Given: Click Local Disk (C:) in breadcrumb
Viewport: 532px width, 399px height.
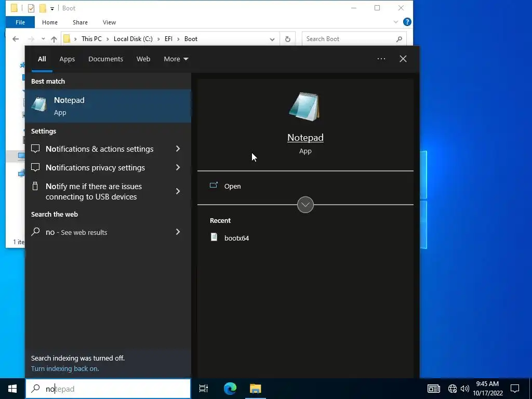Looking at the screenshot, I should (133, 38).
